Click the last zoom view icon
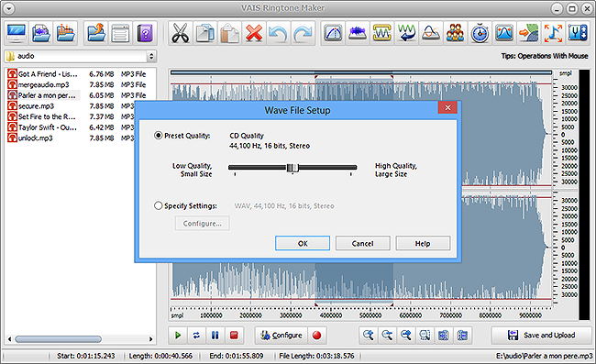Screen dimensions: 596x364 coord(462,336)
